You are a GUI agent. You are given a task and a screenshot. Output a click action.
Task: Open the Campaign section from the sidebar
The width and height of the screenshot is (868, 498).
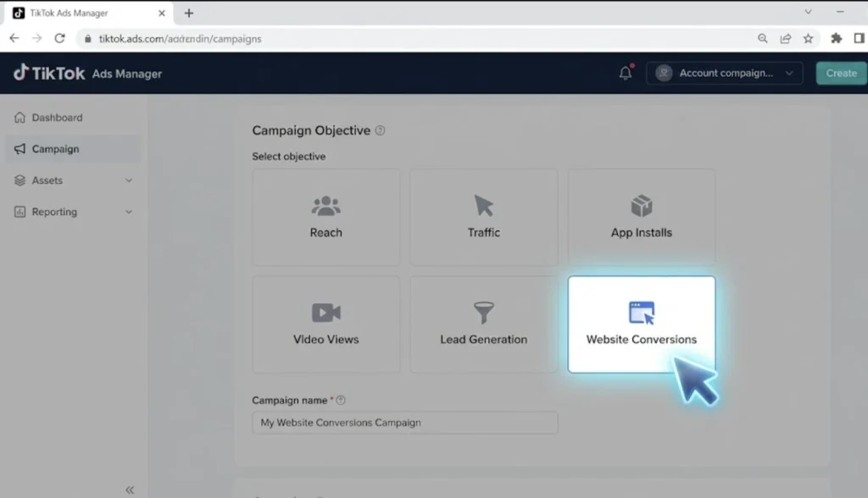pyautogui.click(x=55, y=149)
